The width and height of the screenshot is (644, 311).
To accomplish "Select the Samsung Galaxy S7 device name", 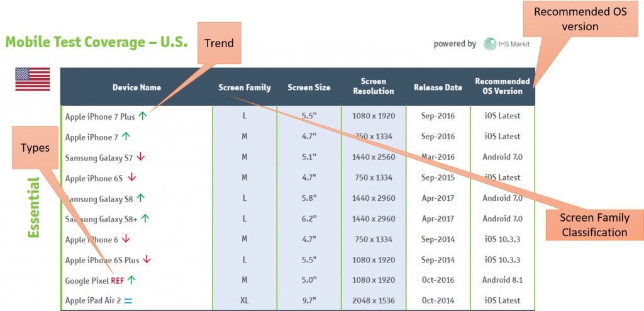I will [x=99, y=157].
